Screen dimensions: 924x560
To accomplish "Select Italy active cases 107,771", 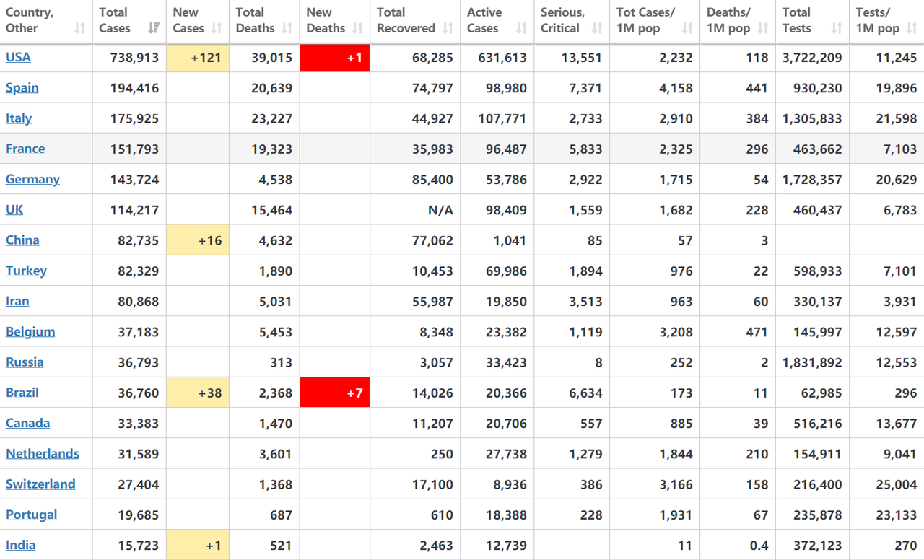I will pyautogui.click(x=502, y=118).
